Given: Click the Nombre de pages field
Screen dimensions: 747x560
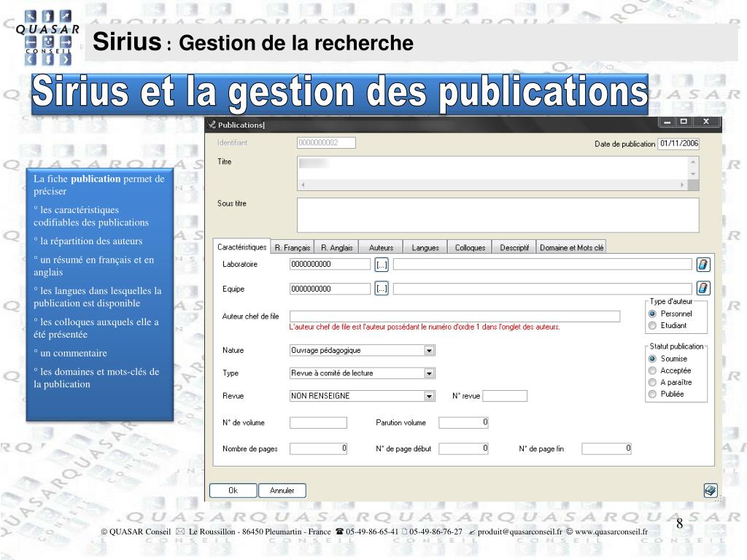Looking at the screenshot, I should click(318, 448).
